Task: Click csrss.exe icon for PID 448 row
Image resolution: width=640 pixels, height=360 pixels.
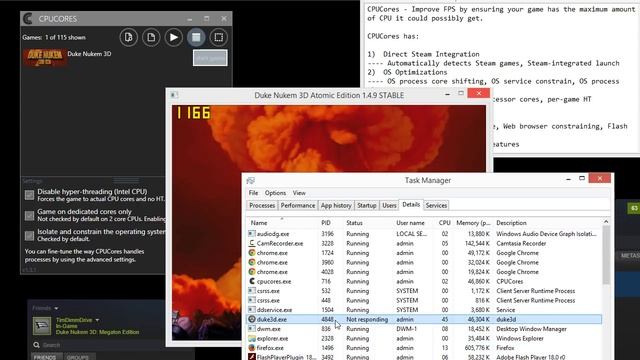Action: click(x=252, y=300)
